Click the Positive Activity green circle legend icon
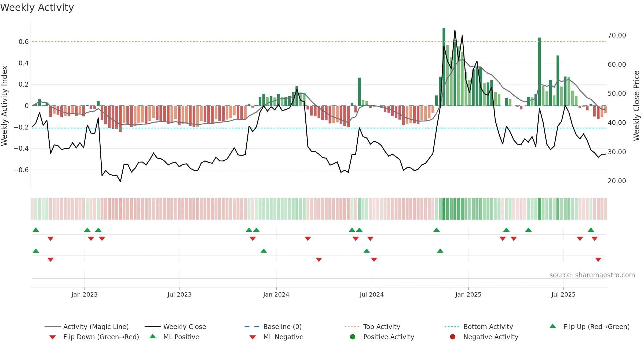This screenshot has width=644, height=362. pos(353,337)
